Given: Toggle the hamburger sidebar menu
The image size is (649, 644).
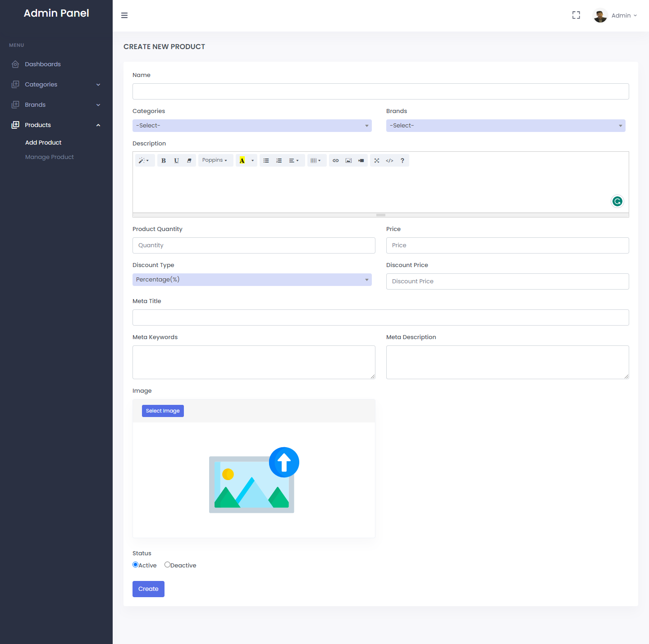Looking at the screenshot, I should point(124,15).
